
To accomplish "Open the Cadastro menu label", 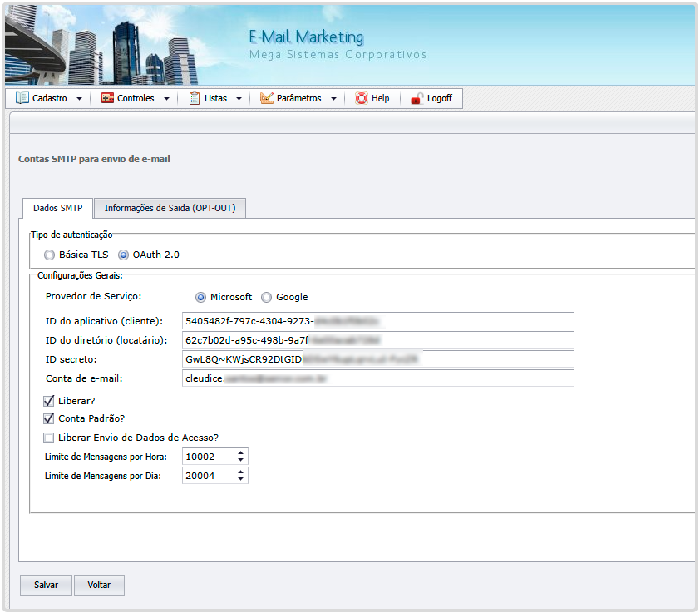I will (50, 98).
